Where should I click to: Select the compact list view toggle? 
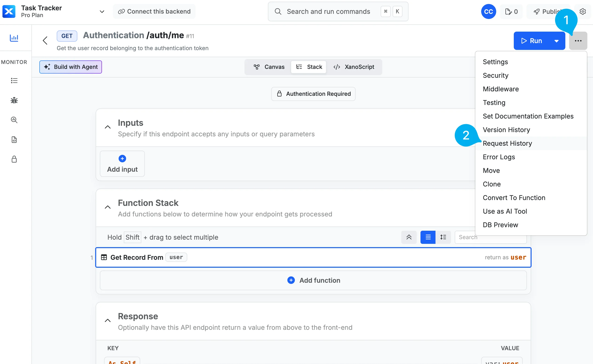[428, 237]
